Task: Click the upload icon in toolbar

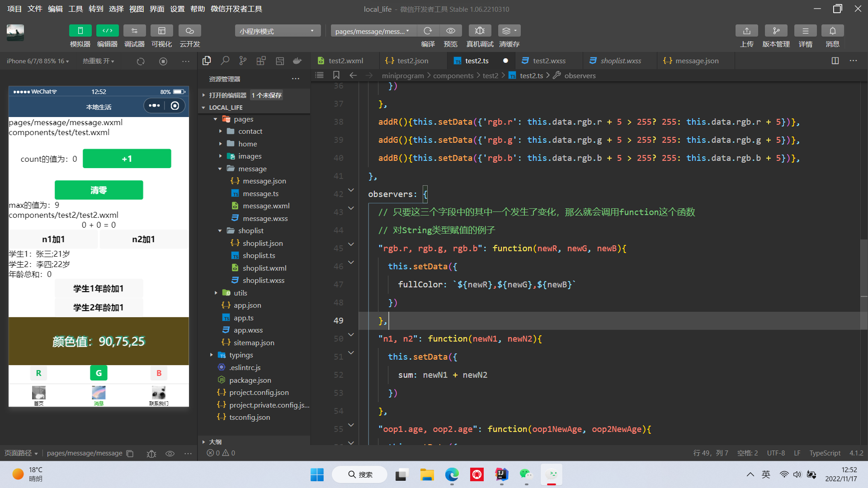Action: (x=746, y=31)
